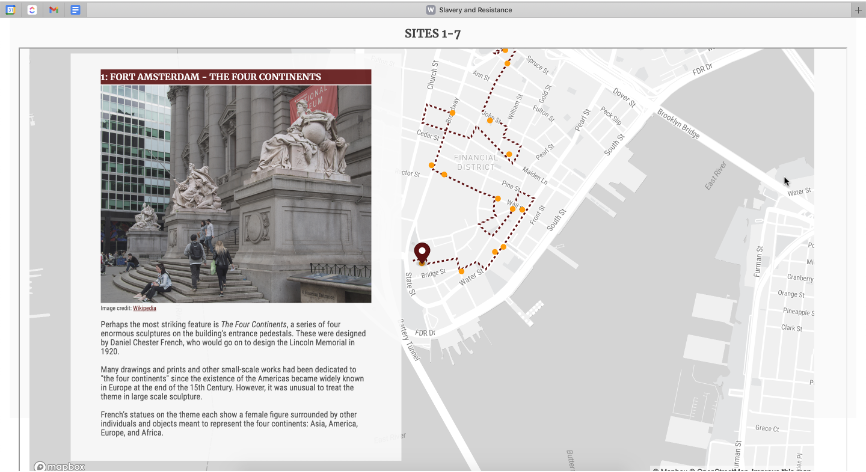Open the Google Calendar pinned tab
This screenshot has height=472, width=866.
pos(10,10)
